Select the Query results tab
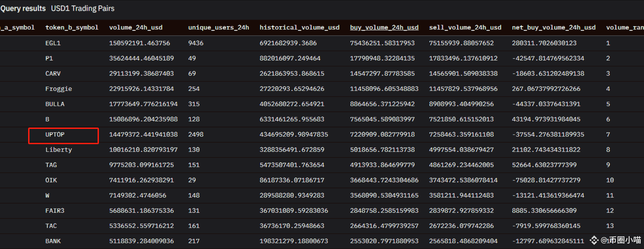Screen dimensions: 644x249 click(x=23, y=8)
